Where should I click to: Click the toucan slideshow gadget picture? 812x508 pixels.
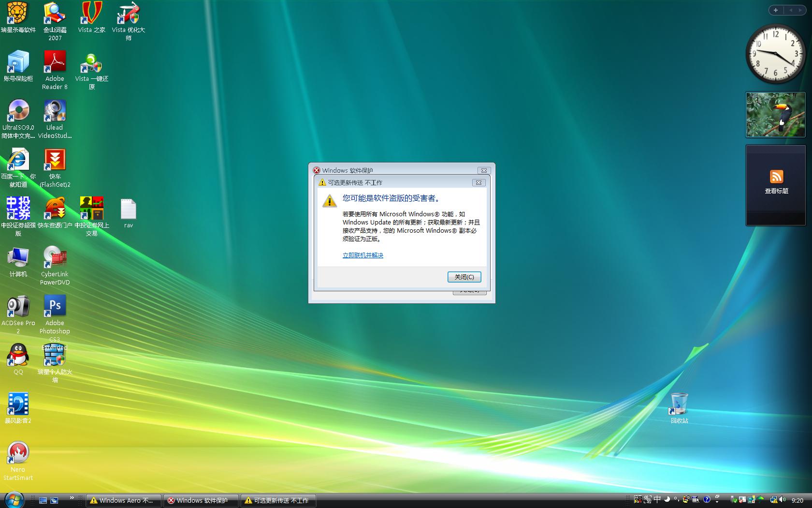click(x=776, y=115)
